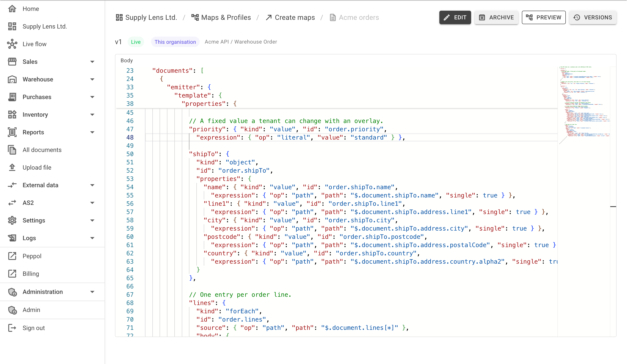Follow the Create maps breadcrumb link
Viewport: 627px width, 364px height.
pyautogui.click(x=290, y=17)
